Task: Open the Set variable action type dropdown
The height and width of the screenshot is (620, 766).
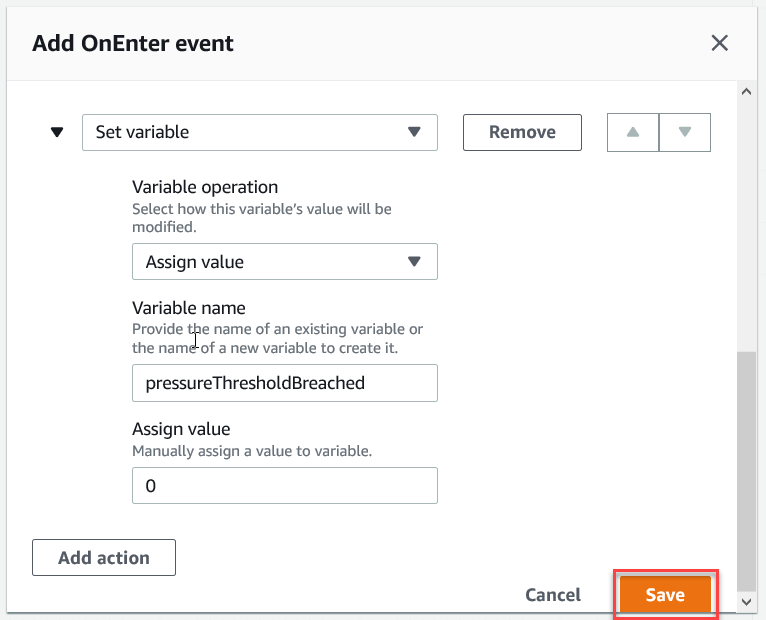Action: pos(259,132)
